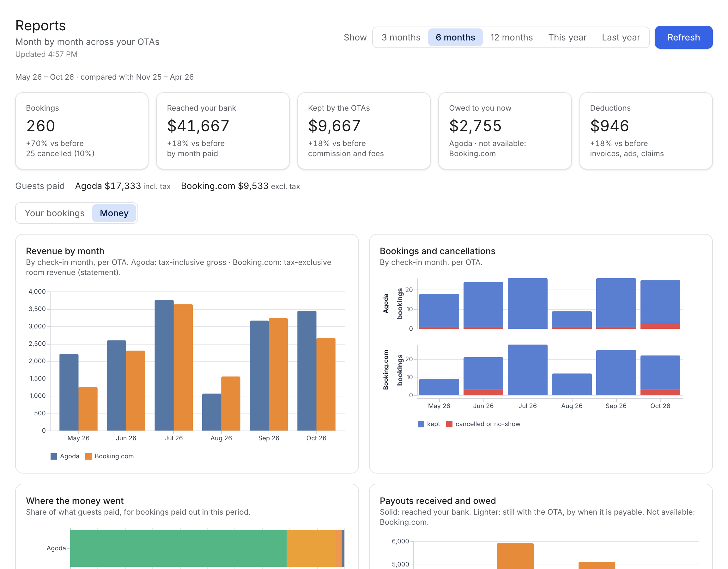Click 'Agoda $17,333' guests paid value
Viewport: 728px width, 569px height.
coord(108,186)
